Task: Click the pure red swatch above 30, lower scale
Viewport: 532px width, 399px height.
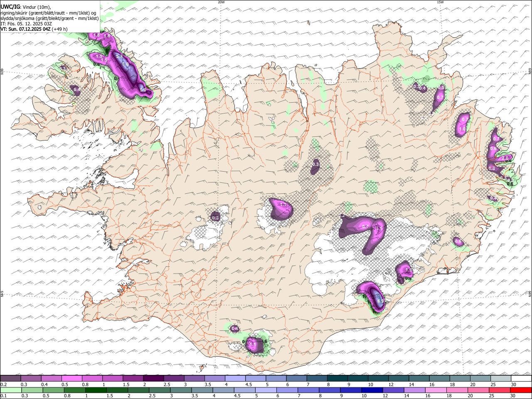Action: (x=520, y=390)
